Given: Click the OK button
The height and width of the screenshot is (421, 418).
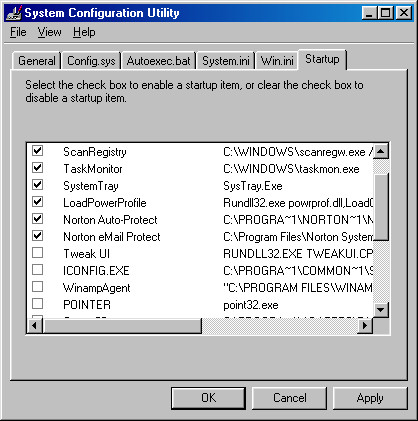Looking at the screenshot, I should coord(208,398).
